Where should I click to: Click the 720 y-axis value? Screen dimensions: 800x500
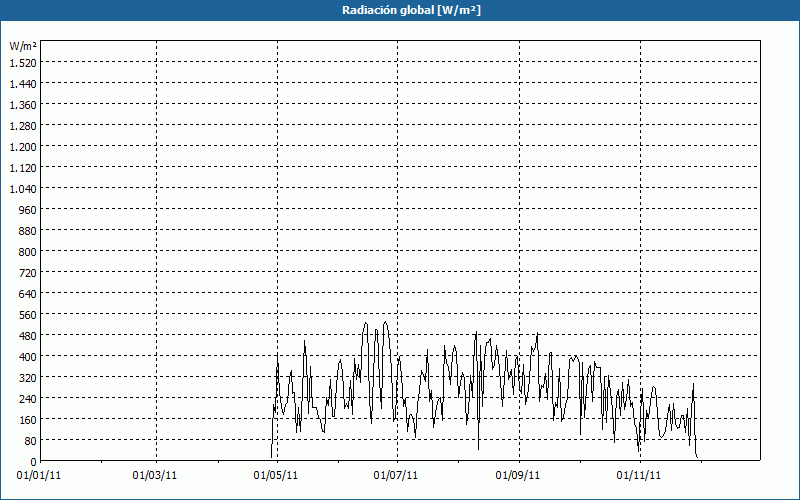click(29, 273)
